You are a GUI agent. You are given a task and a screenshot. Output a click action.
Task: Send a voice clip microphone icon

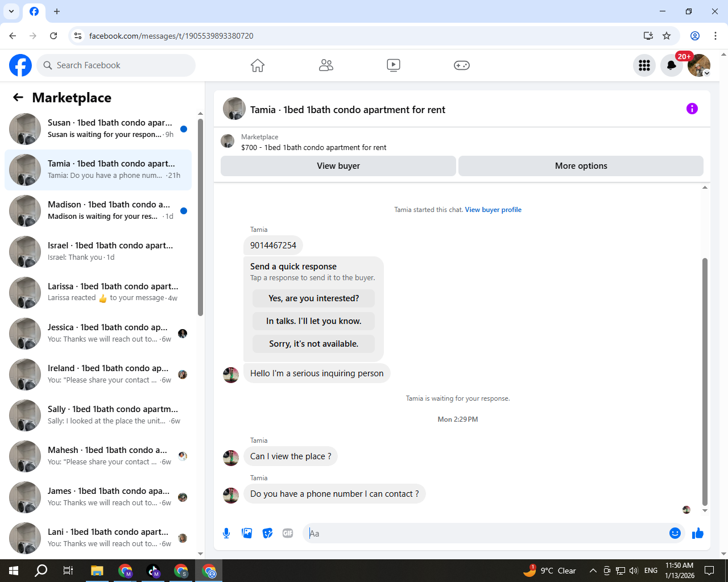coord(226,533)
